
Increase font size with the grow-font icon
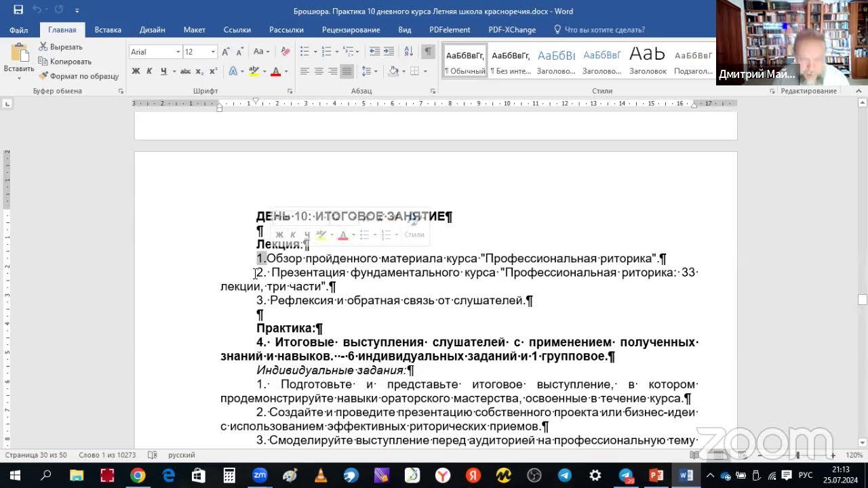tap(226, 52)
